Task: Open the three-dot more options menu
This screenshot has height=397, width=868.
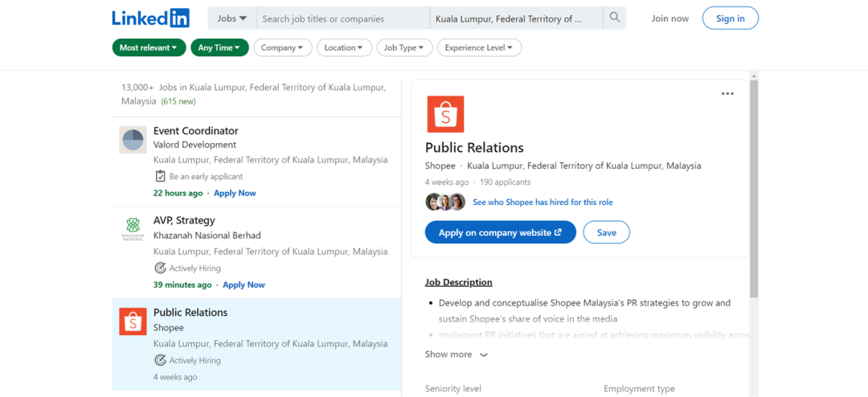Action: click(x=727, y=94)
